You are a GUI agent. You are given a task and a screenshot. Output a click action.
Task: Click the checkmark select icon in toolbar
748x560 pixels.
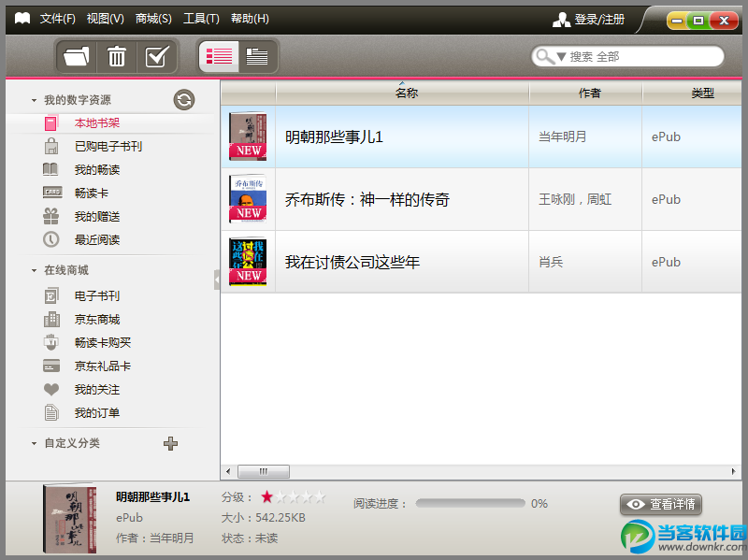point(156,56)
